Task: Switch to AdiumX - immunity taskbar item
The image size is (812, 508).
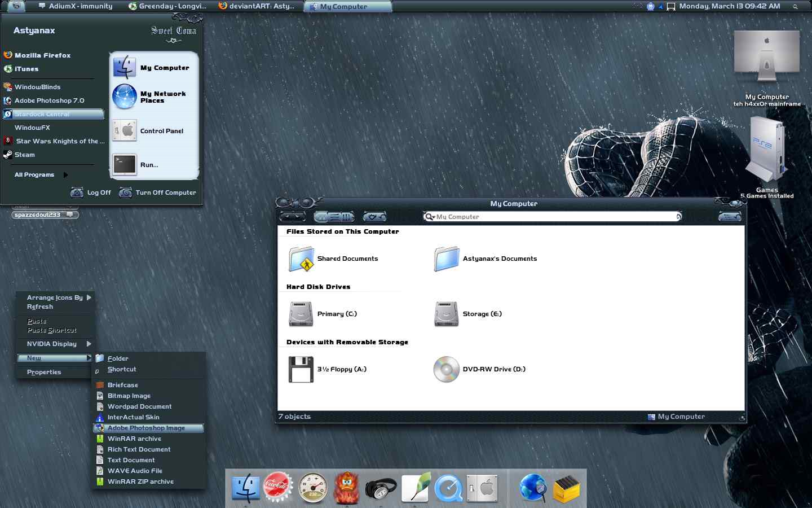Action: [x=76, y=6]
